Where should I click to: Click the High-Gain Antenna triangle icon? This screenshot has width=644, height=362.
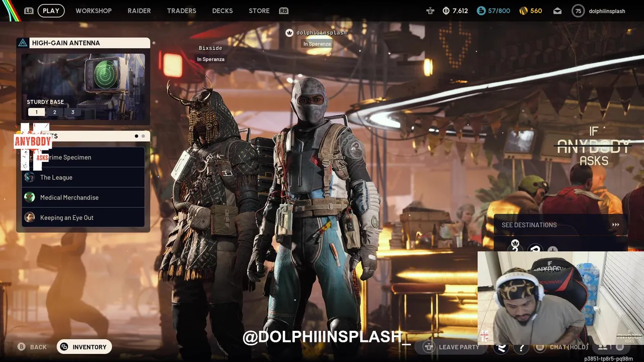(23, 43)
